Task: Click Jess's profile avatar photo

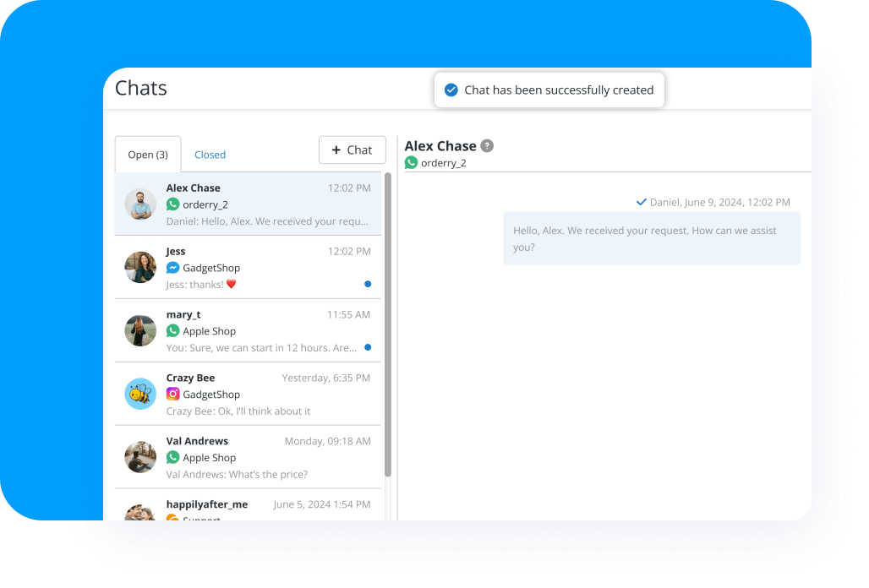Action: click(x=140, y=267)
